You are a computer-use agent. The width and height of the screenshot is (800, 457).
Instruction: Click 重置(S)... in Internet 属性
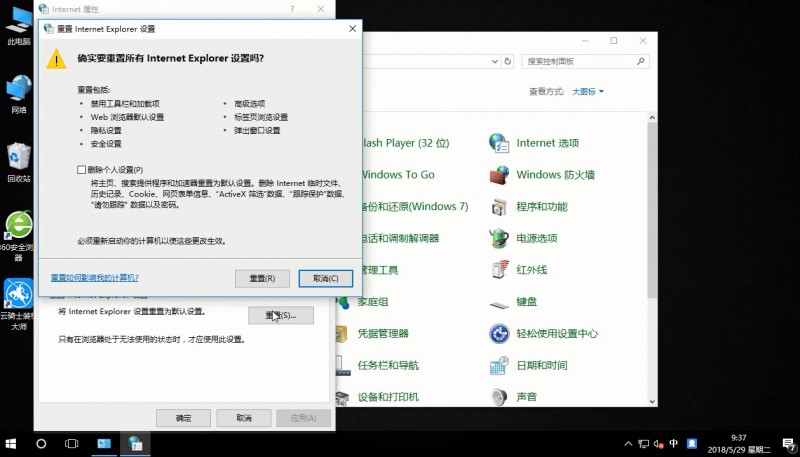coord(281,315)
